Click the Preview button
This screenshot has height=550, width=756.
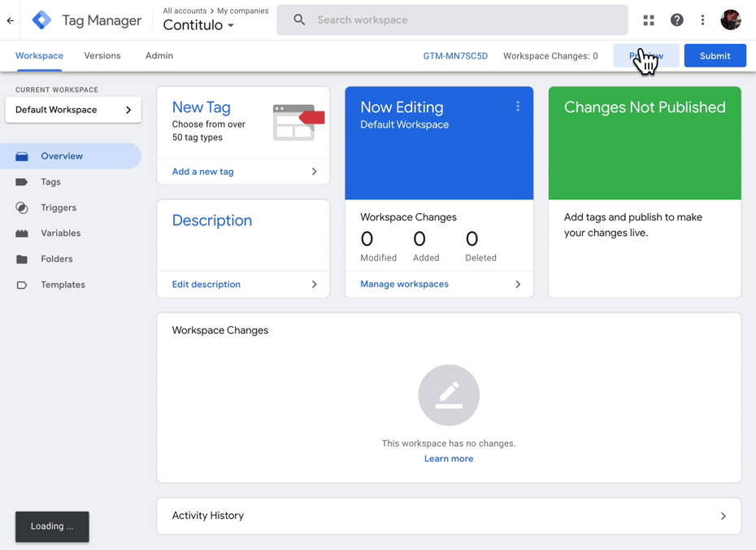coord(646,56)
